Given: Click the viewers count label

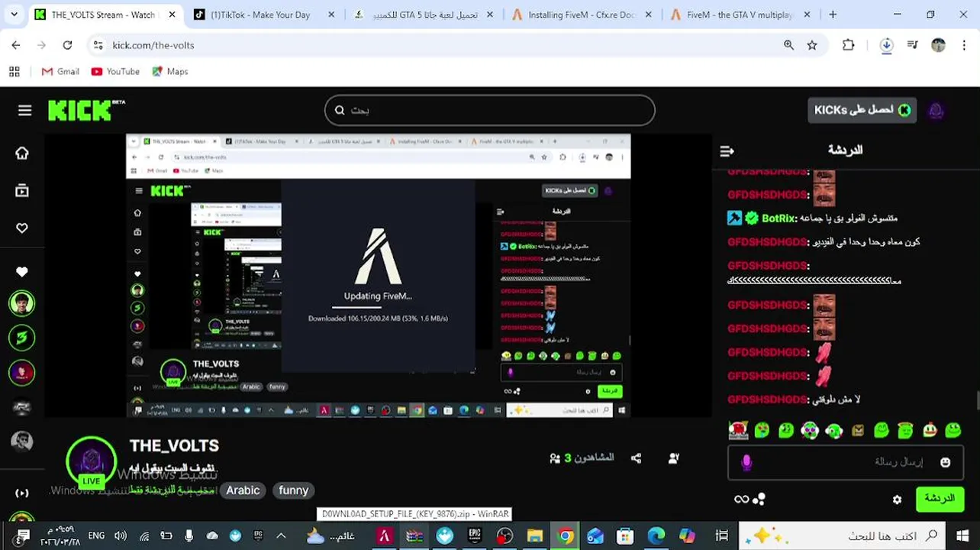Looking at the screenshot, I should [582, 458].
